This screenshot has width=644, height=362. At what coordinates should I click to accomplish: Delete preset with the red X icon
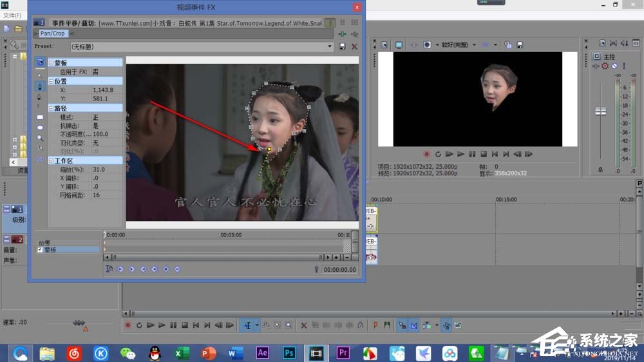pos(354,46)
